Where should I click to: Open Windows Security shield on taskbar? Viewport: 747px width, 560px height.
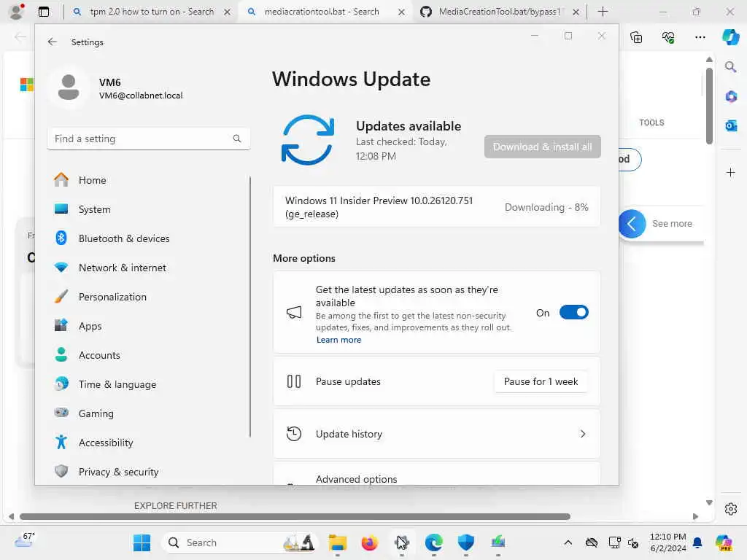click(465, 542)
